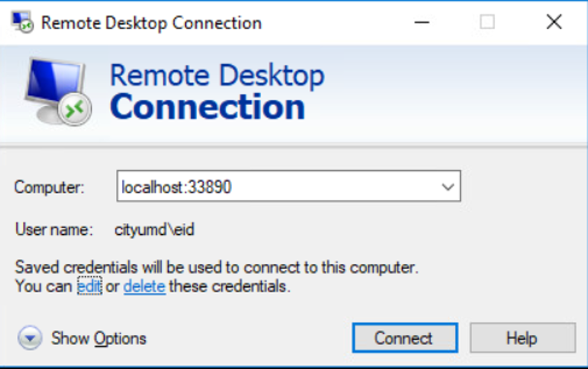Minimize the Remote Desktop Connection window
The height and width of the screenshot is (369, 588).
422,22
